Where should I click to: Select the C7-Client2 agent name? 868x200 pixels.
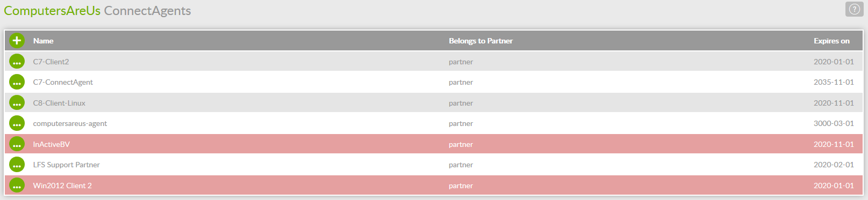click(x=51, y=62)
